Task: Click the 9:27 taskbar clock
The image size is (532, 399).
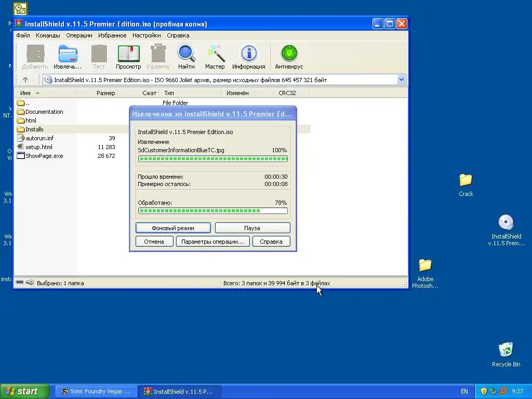Action: tap(517, 391)
